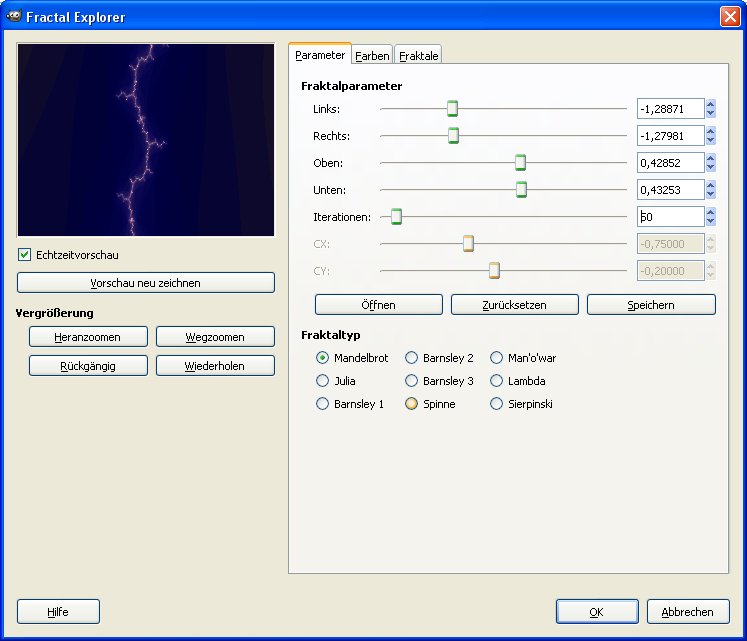Select the Man'o'war fractal type

tap(496, 357)
